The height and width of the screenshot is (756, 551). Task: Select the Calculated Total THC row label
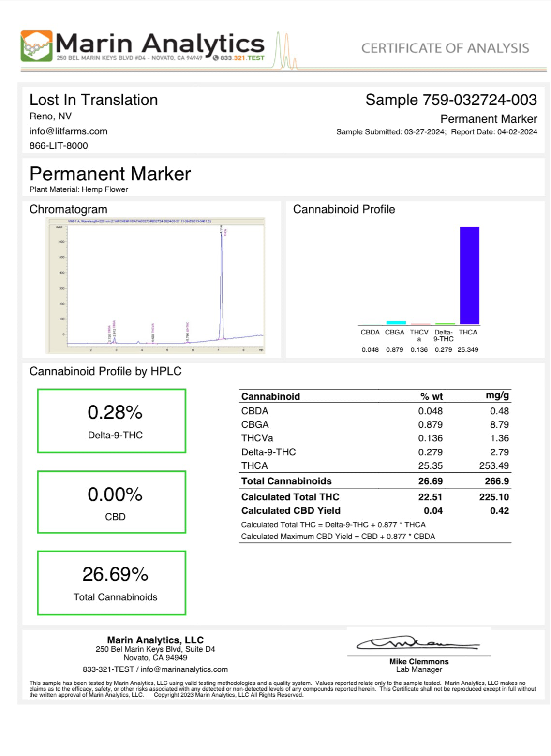(x=290, y=497)
